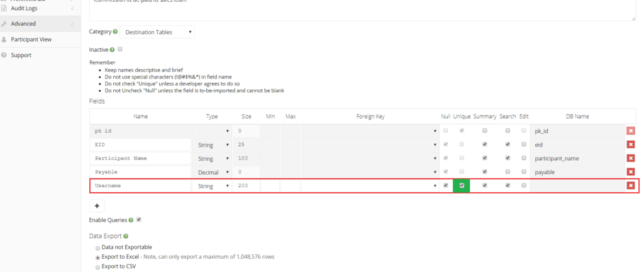Open Foreign Key dropdown for Payable field
The width and height of the screenshot is (644, 272).
(370, 172)
